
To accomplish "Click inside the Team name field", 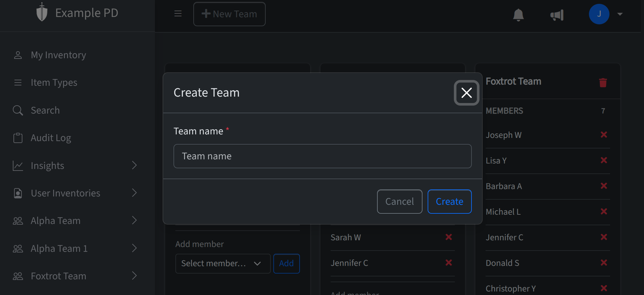I will 322,156.
